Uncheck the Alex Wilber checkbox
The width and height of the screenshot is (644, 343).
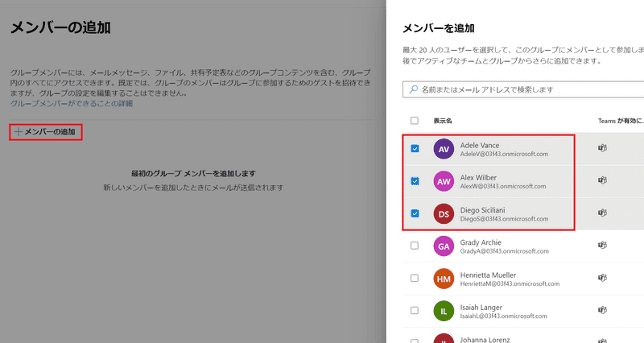click(415, 181)
